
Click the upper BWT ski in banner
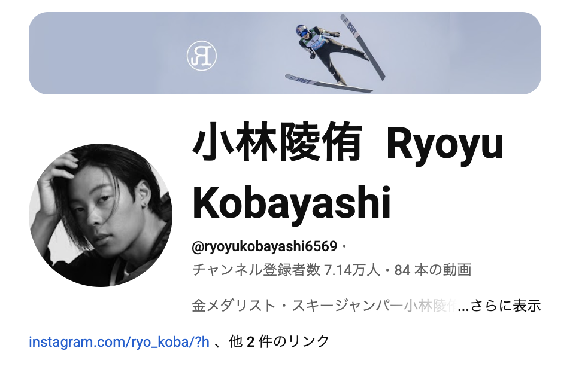tap(363, 47)
